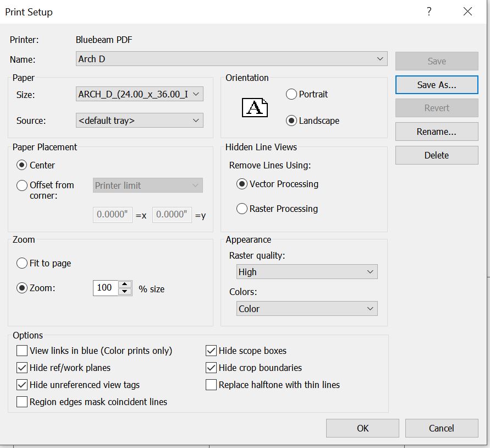The width and height of the screenshot is (490, 448).
Task: Select Portrait orientation
Action: 291,94
